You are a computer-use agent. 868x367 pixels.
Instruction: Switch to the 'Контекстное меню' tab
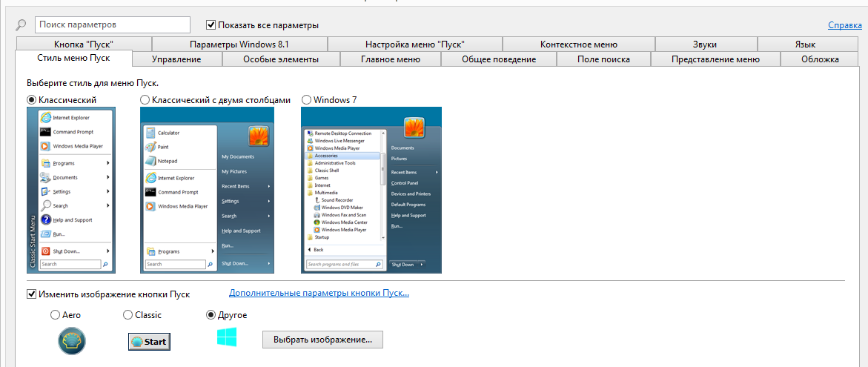(x=578, y=44)
